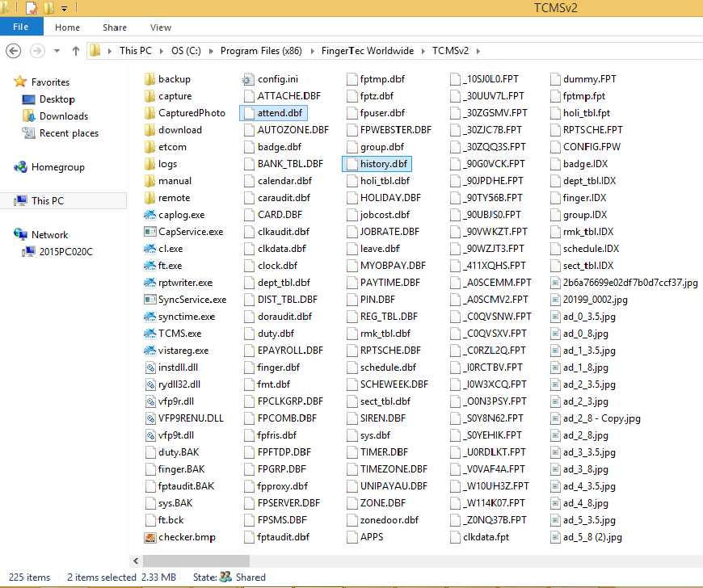The image size is (703, 588).
Task: Click the remote folder icon
Action: [x=149, y=198]
